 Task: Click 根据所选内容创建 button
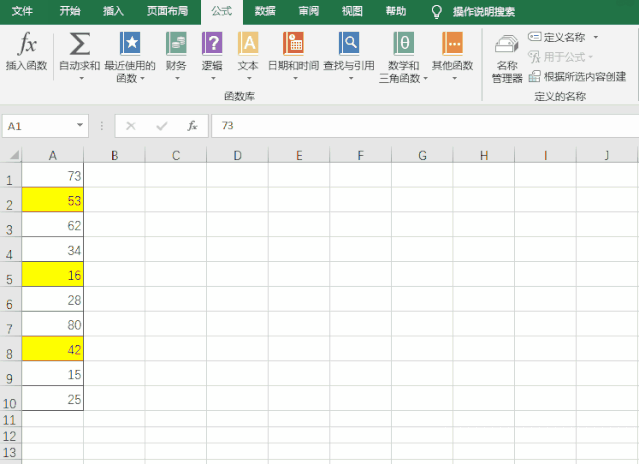pos(578,77)
